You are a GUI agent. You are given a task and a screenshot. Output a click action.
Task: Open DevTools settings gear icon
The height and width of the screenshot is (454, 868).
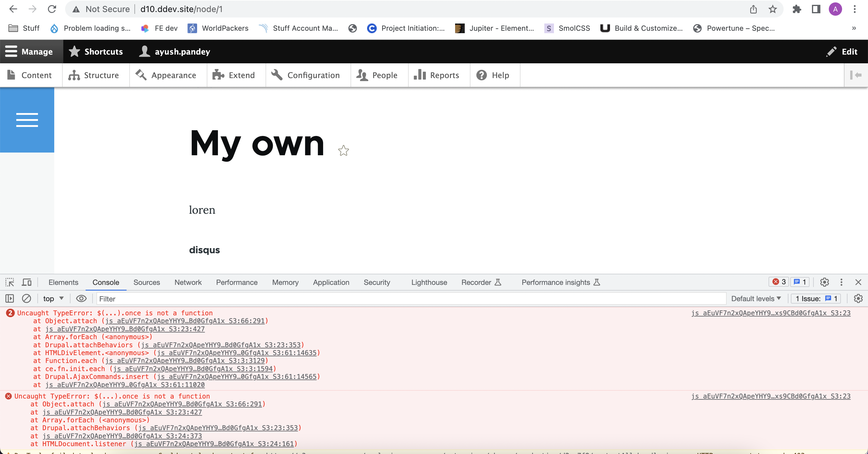[x=824, y=282]
